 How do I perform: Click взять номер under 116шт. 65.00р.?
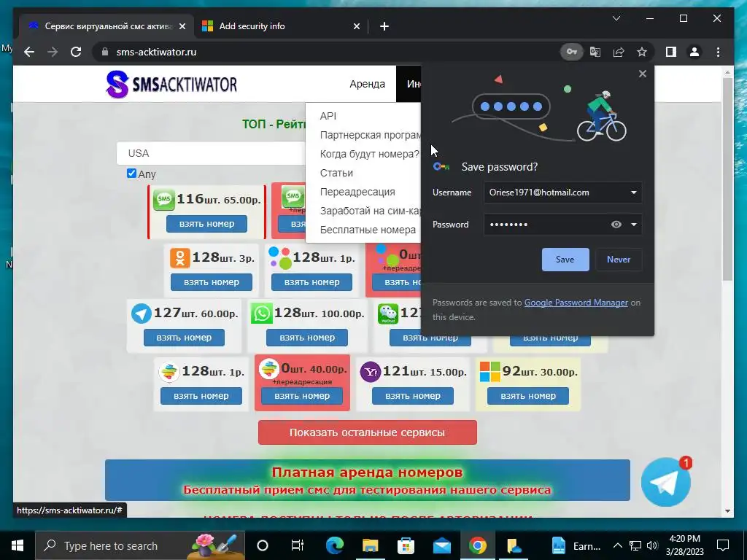click(206, 224)
